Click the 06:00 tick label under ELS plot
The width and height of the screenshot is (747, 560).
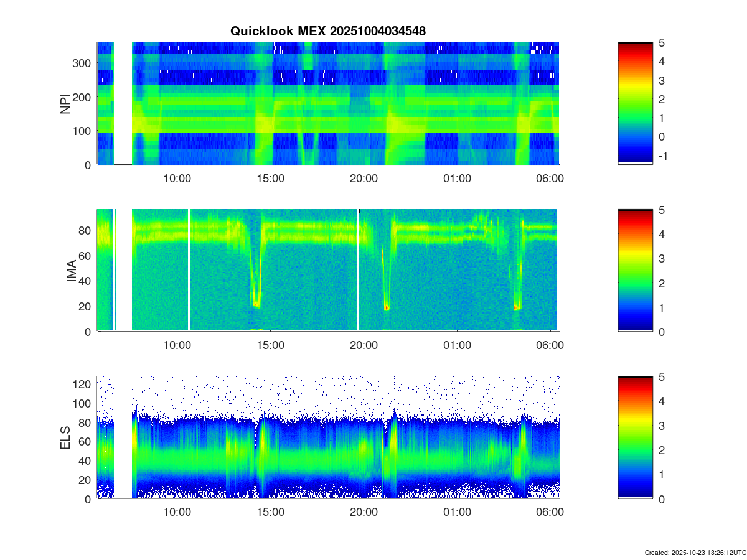550,512
